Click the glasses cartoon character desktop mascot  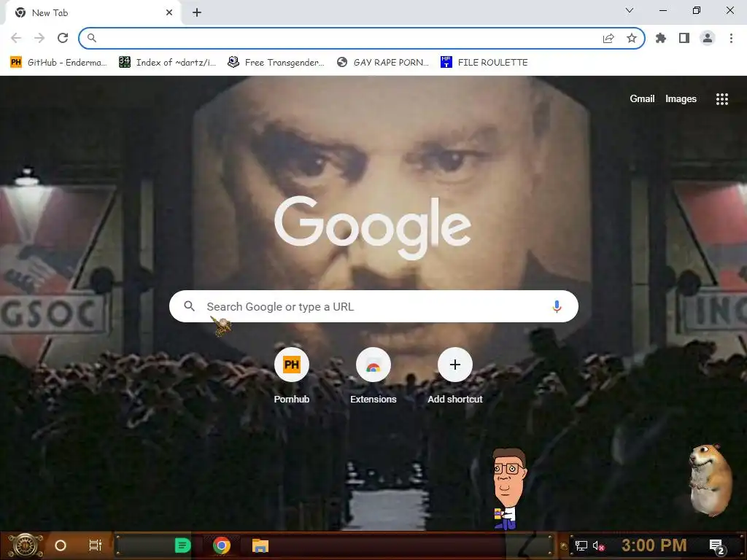(508, 489)
